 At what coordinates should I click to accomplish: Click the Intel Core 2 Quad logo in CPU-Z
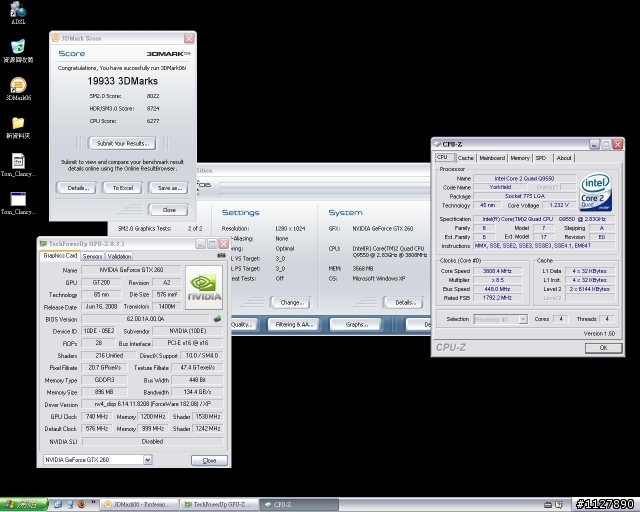596,192
